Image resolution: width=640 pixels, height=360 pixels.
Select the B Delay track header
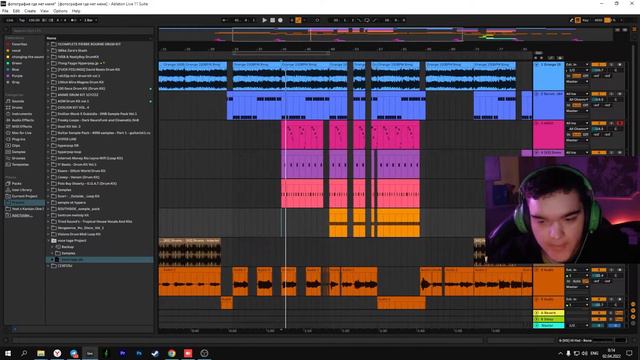[x=549, y=319]
